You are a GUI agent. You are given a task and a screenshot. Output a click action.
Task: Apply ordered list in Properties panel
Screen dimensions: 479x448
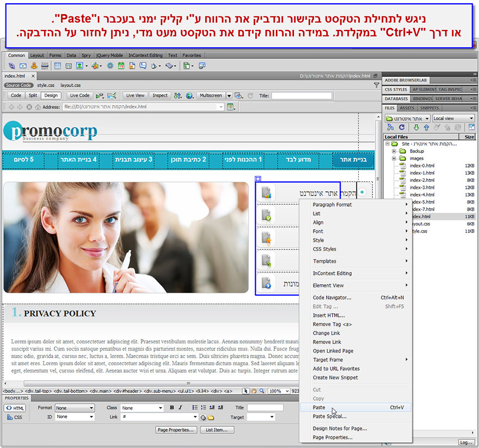pos(204,407)
